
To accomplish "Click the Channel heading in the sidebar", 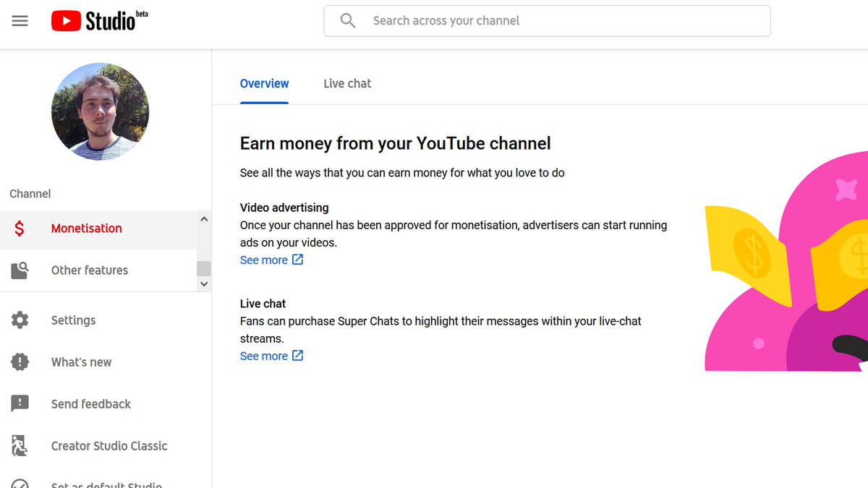I will click(x=30, y=194).
